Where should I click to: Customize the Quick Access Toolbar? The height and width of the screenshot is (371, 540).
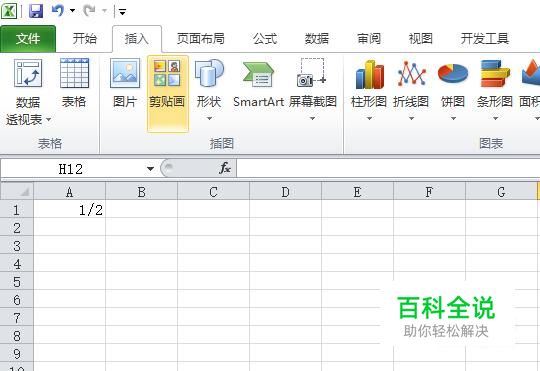(122, 12)
